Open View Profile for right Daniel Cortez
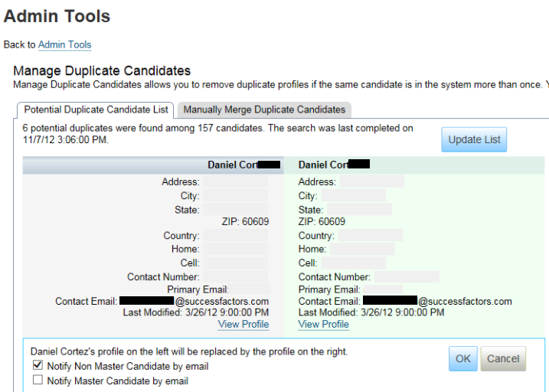The image size is (549, 392). pyautogui.click(x=324, y=325)
